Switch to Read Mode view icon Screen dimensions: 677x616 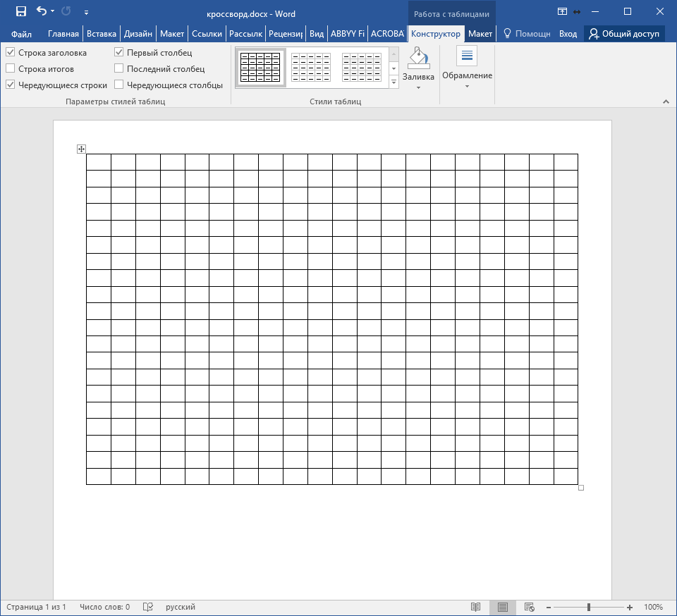[x=476, y=607]
